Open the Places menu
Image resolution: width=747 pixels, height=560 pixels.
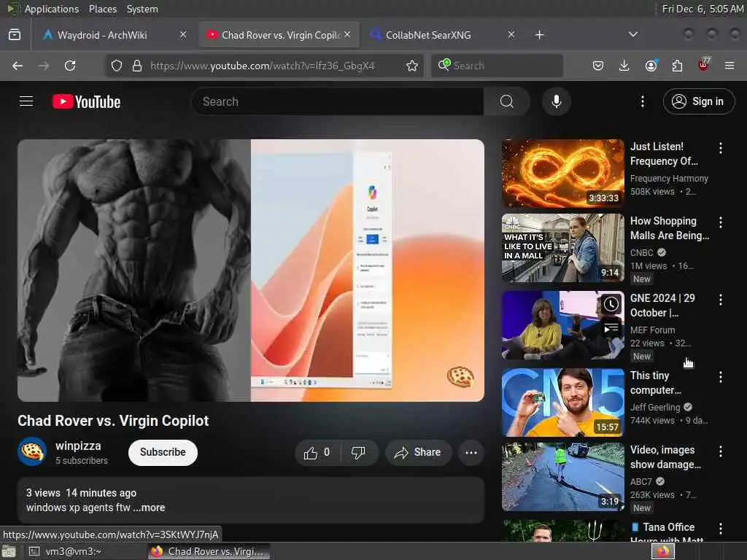coord(102,9)
